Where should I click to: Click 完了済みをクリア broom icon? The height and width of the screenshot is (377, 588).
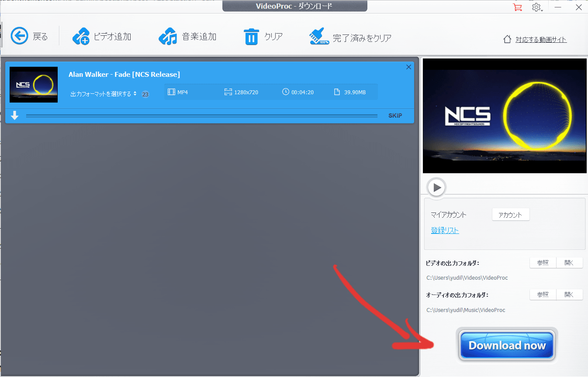319,37
